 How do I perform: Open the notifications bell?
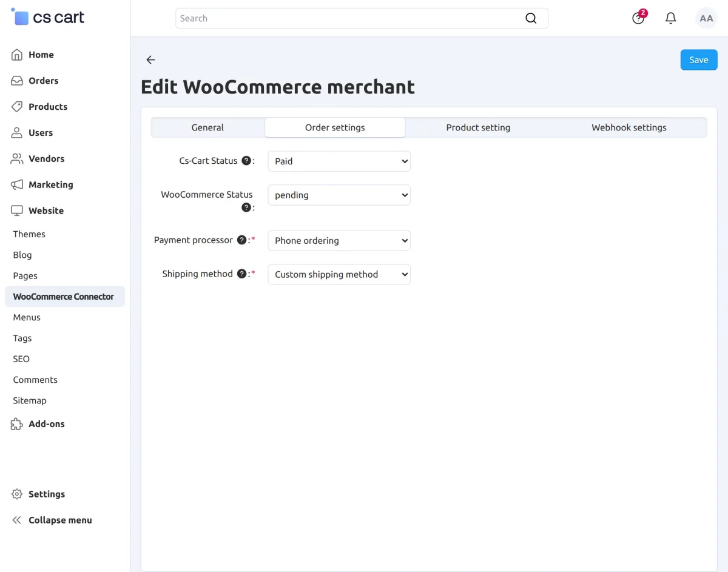point(670,18)
